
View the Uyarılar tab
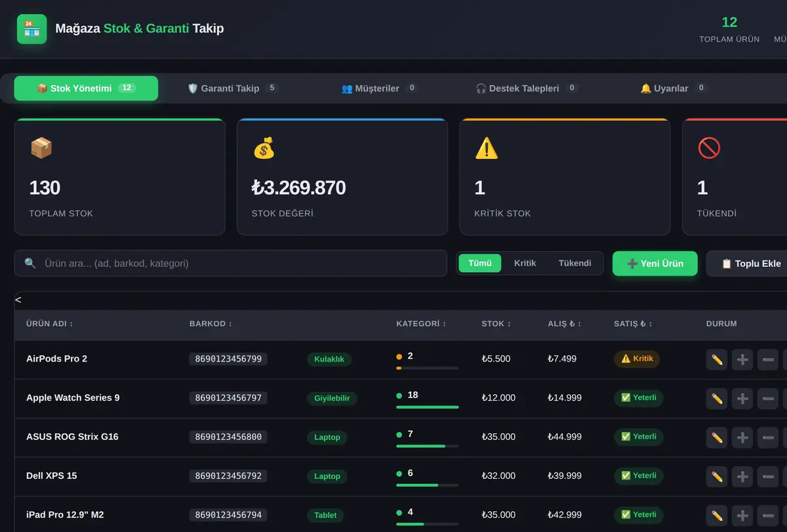click(674, 88)
